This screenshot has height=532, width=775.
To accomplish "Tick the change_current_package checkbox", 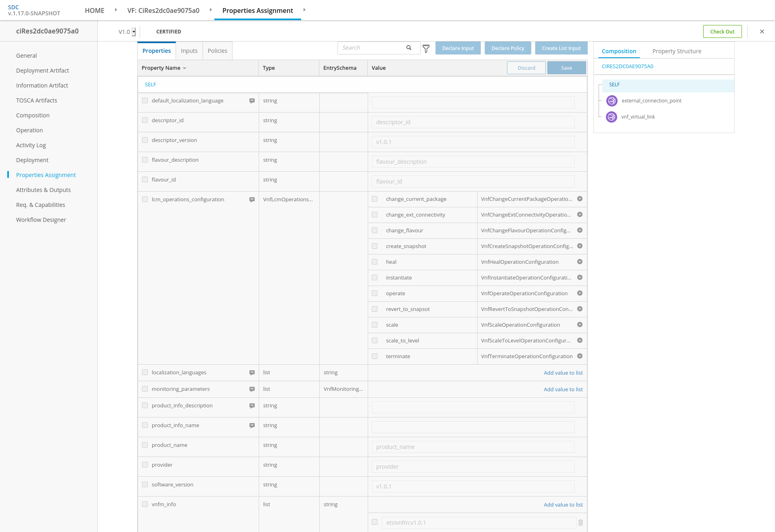I will (x=375, y=199).
